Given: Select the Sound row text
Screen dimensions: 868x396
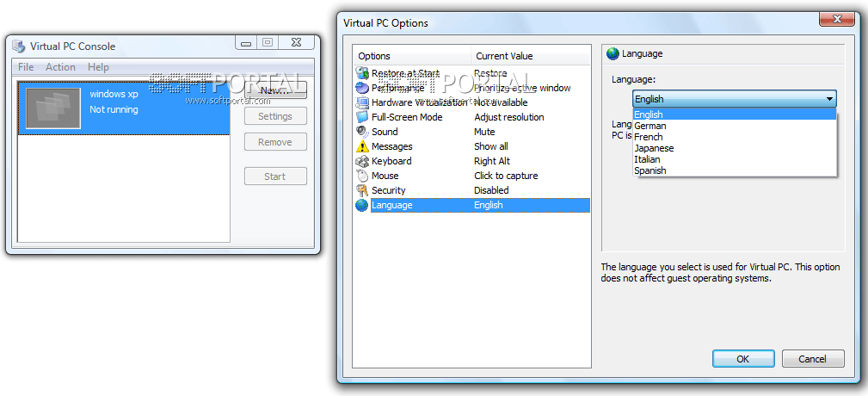Looking at the screenshot, I should (385, 132).
